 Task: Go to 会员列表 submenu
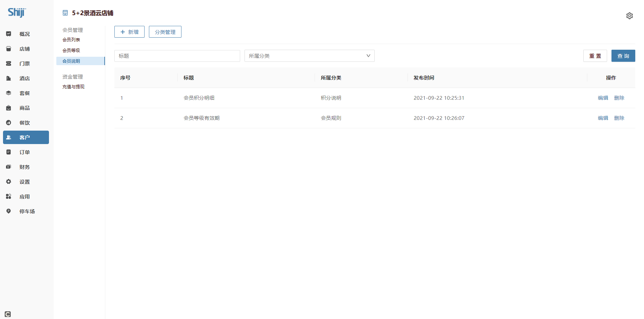pyautogui.click(x=71, y=40)
